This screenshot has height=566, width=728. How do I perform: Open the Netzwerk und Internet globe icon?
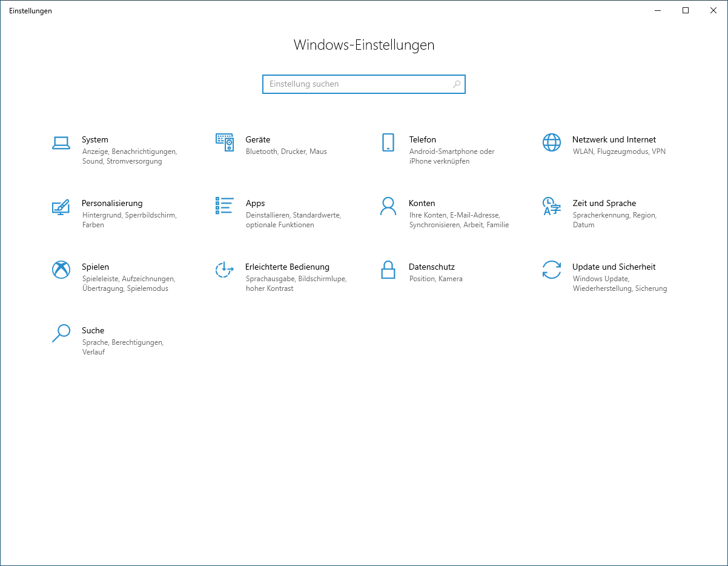click(552, 142)
